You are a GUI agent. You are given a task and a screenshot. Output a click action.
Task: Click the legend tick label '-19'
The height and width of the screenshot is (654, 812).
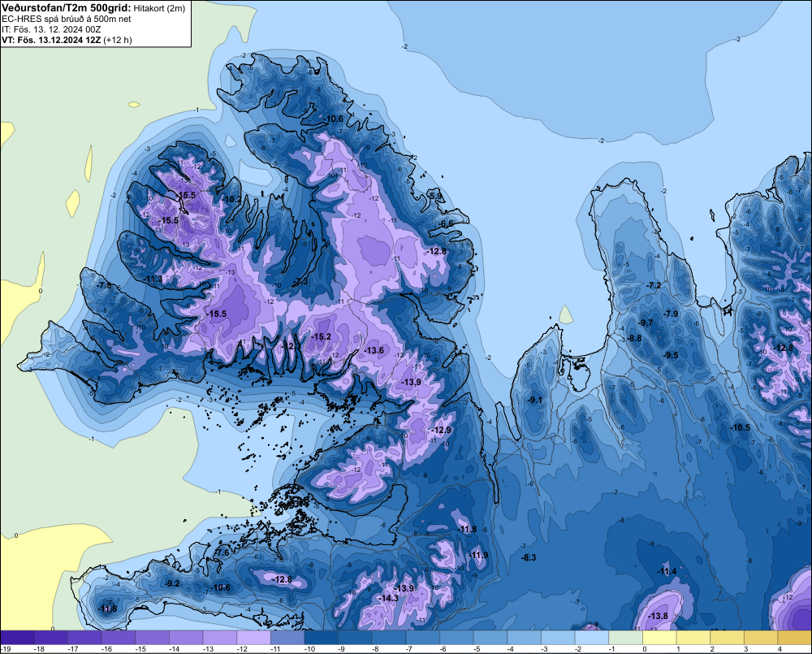click(x=5, y=649)
